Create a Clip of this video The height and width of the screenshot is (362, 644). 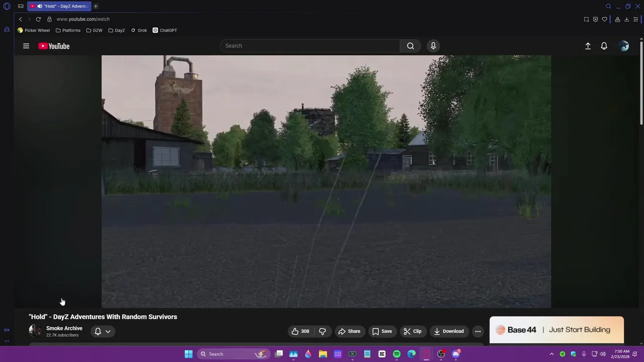(x=413, y=331)
